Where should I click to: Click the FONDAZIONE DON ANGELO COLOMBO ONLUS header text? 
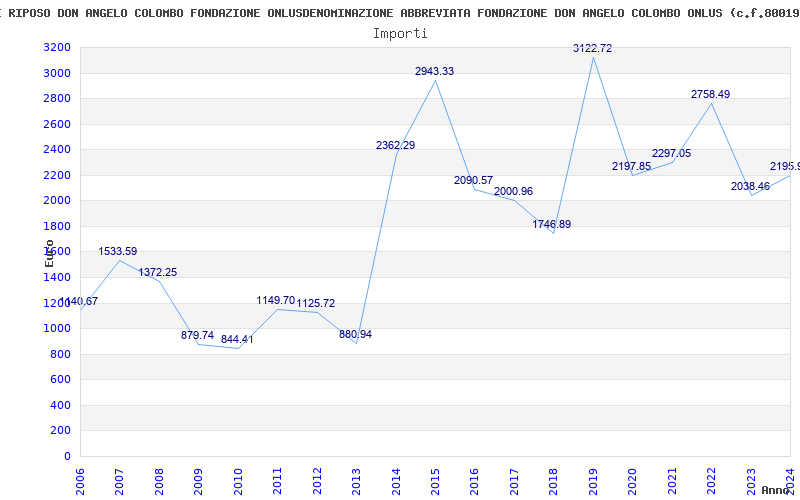click(x=600, y=13)
